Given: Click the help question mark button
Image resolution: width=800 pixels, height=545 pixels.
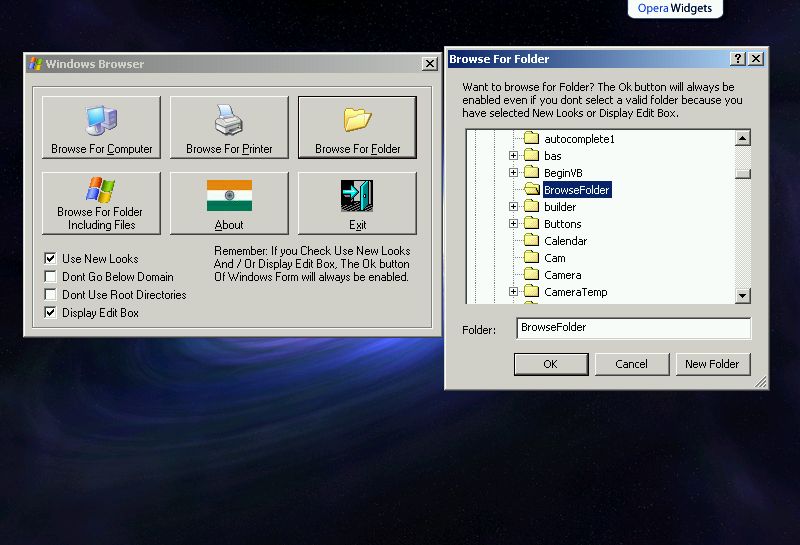Looking at the screenshot, I should 738,59.
